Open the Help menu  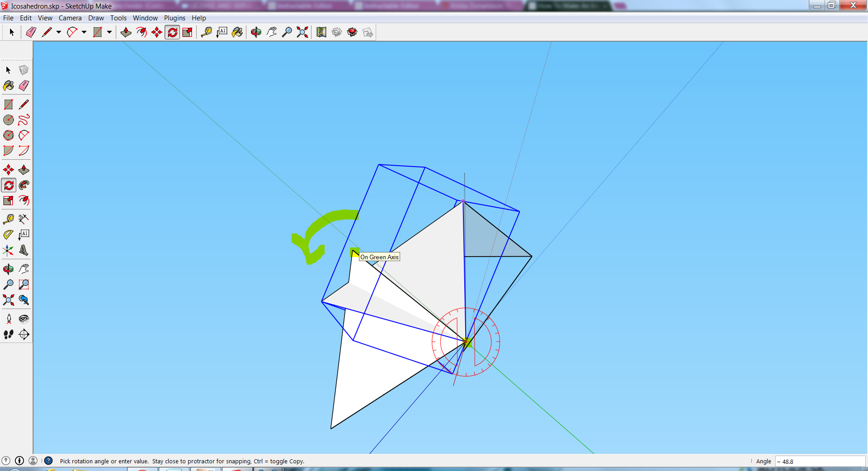point(198,18)
